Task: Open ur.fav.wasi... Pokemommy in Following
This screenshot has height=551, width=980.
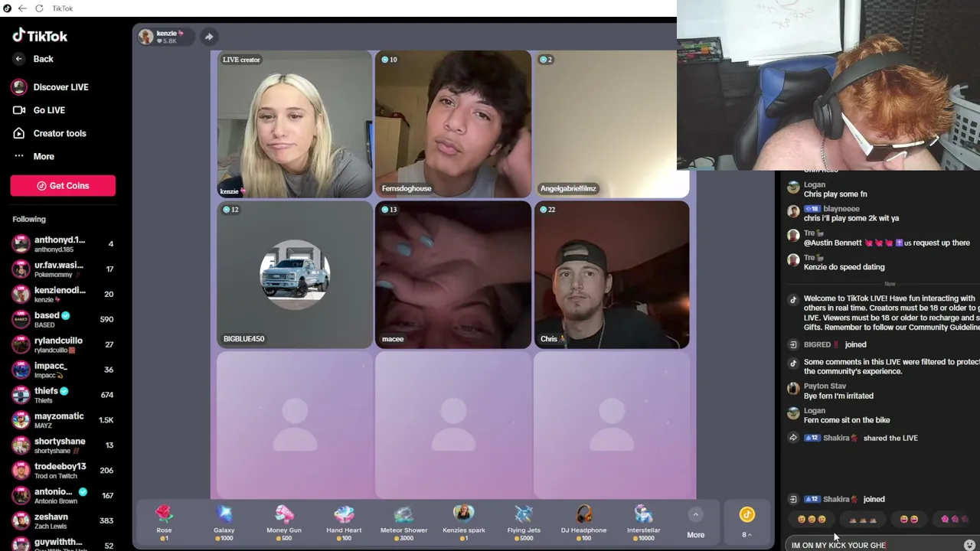Action: point(63,269)
